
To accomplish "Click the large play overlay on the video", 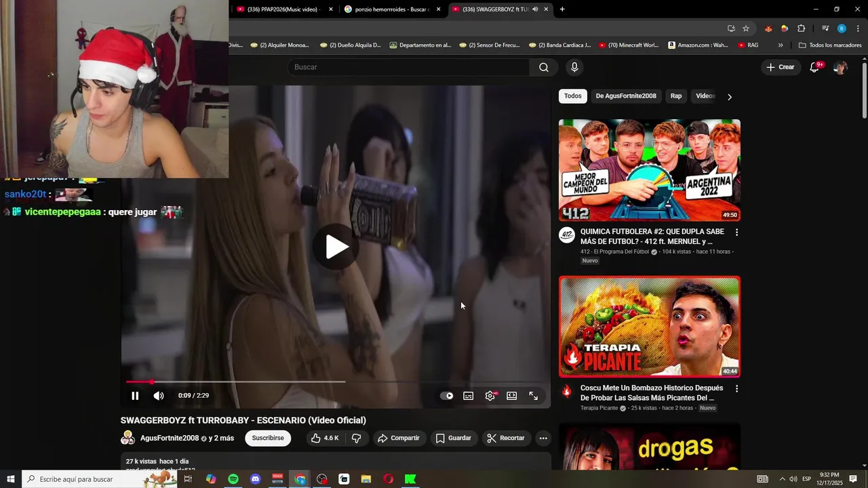I will [336, 247].
